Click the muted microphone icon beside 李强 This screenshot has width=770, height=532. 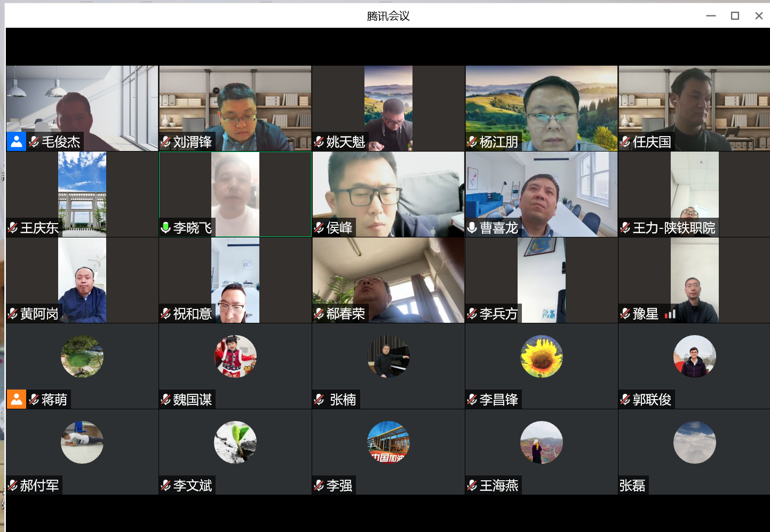tap(319, 486)
